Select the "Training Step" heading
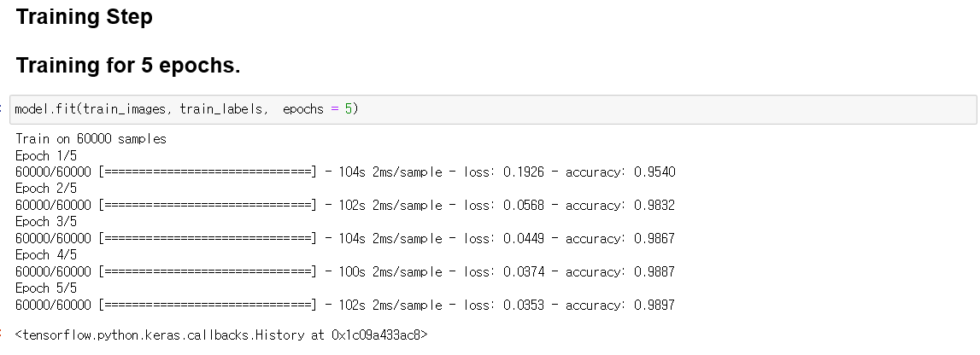The height and width of the screenshot is (355, 980). pos(84,17)
